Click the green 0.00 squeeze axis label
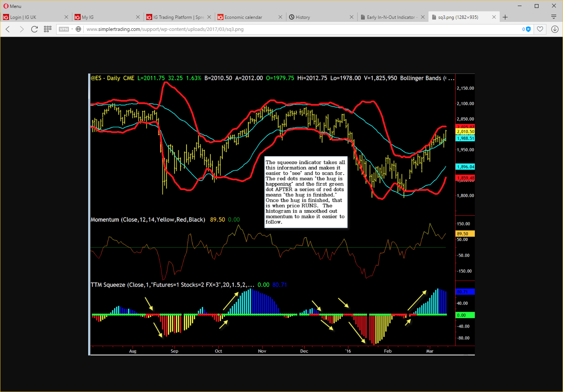The height and width of the screenshot is (392, 563). pos(465,315)
